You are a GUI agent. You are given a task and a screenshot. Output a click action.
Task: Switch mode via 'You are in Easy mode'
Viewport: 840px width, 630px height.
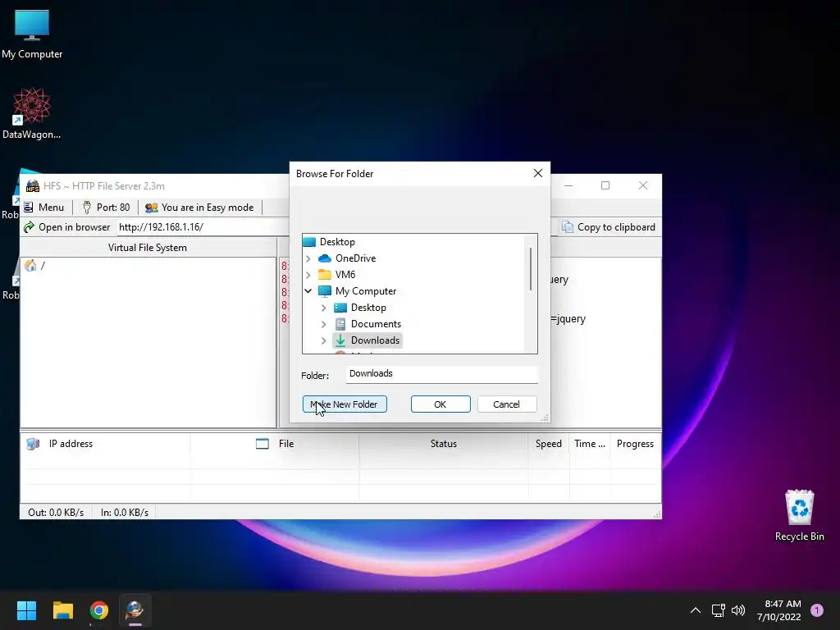click(x=200, y=208)
